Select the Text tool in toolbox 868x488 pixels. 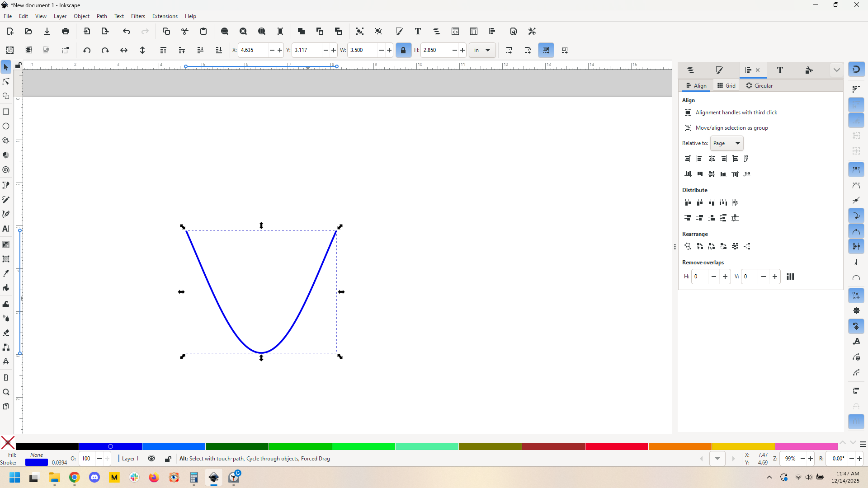[6, 229]
